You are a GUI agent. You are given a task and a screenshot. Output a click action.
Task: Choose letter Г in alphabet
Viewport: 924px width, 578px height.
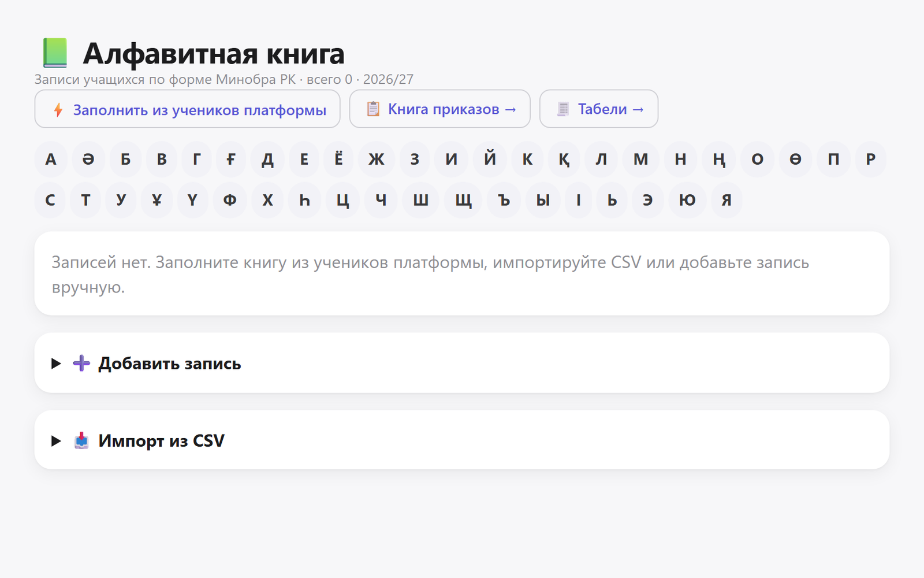(x=197, y=159)
